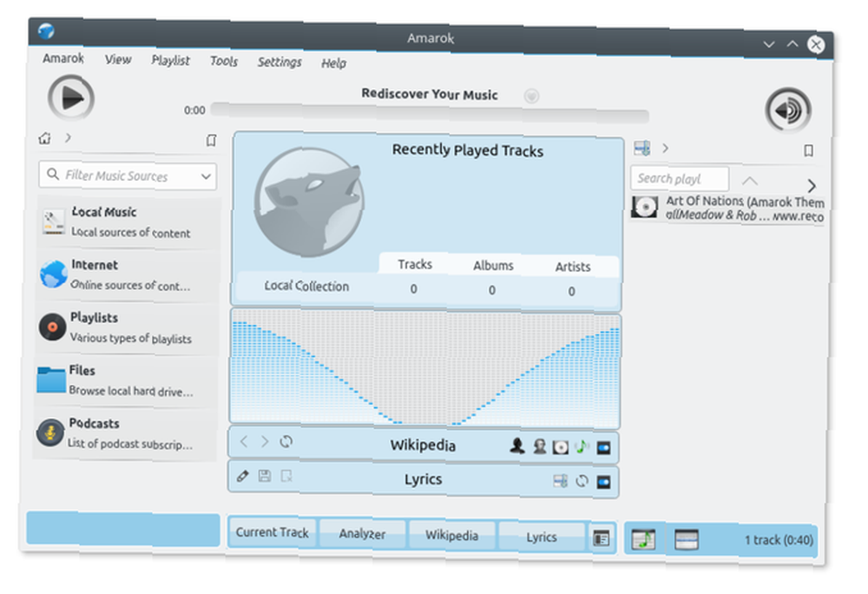The width and height of the screenshot is (868, 594).
Task: Open Files browser category
Action: [x=126, y=380]
